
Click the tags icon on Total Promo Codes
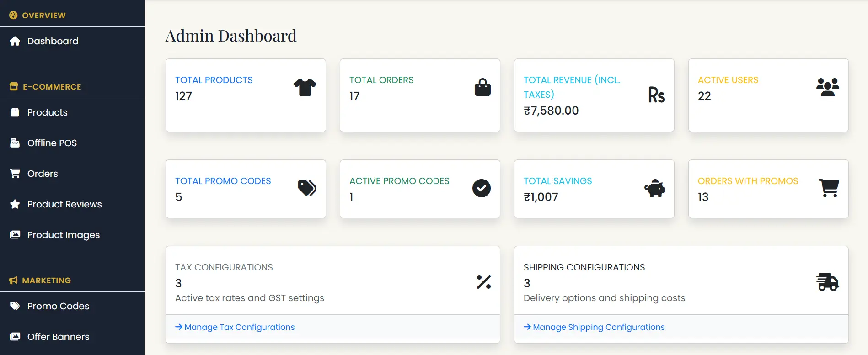[307, 188]
